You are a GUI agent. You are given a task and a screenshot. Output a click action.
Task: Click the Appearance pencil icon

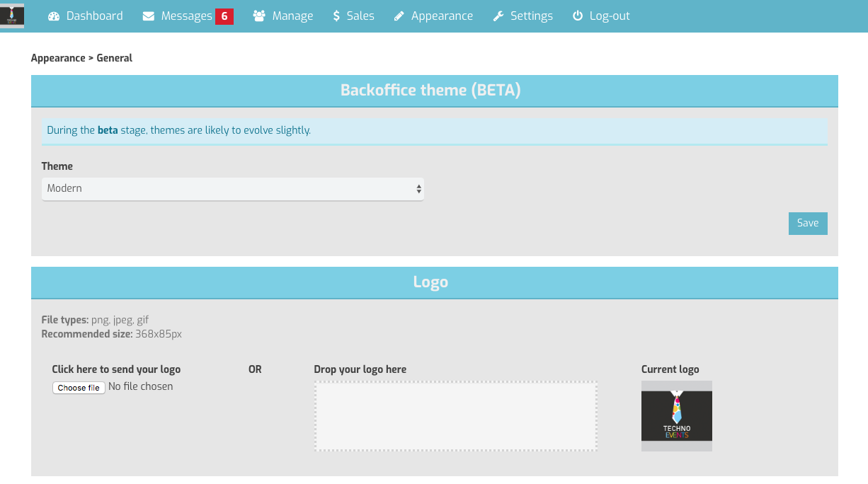point(399,16)
